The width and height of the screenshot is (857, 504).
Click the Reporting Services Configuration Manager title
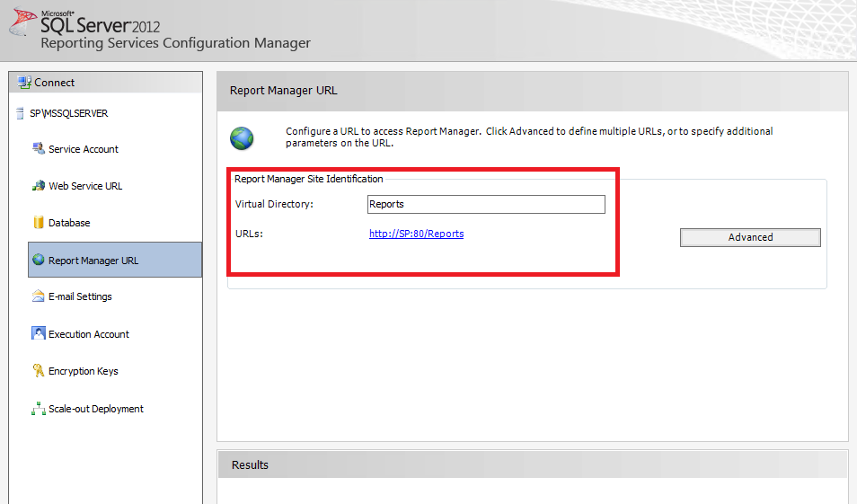[x=175, y=42]
